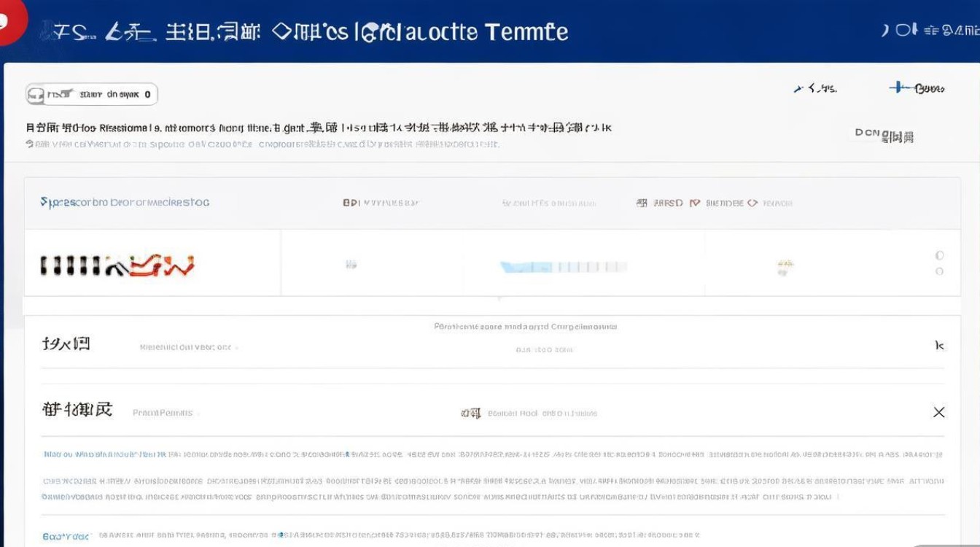Click the angle brackets code icon in table header
This screenshot has width=980, height=547.
[752, 203]
